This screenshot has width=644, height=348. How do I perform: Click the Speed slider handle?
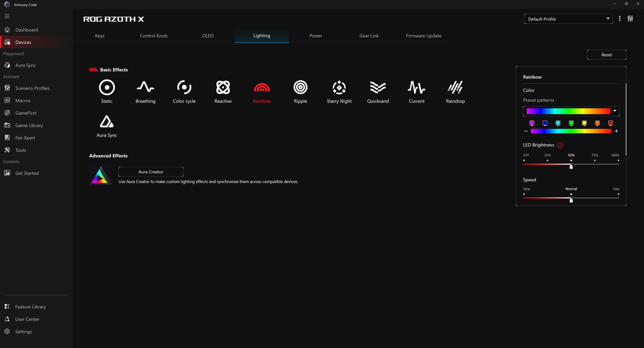571,200
